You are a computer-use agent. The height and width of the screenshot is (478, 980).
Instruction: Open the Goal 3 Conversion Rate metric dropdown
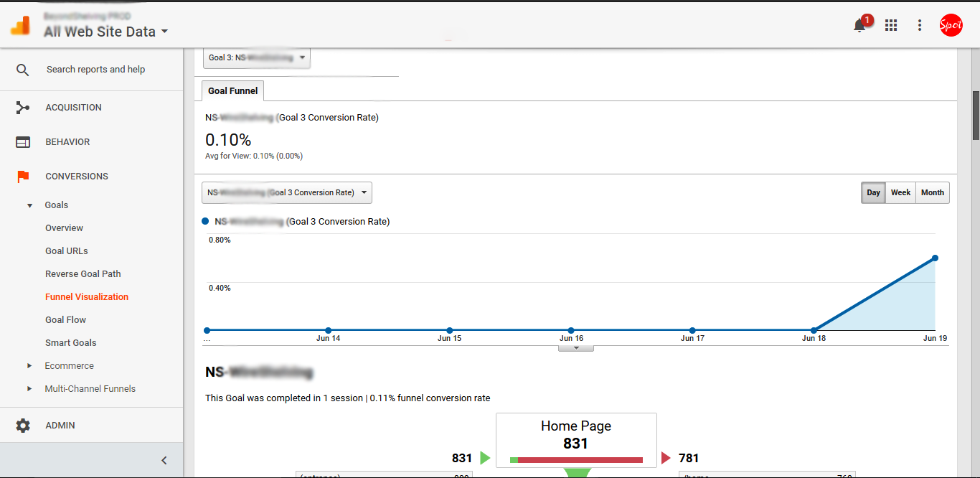tap(287, 192)
